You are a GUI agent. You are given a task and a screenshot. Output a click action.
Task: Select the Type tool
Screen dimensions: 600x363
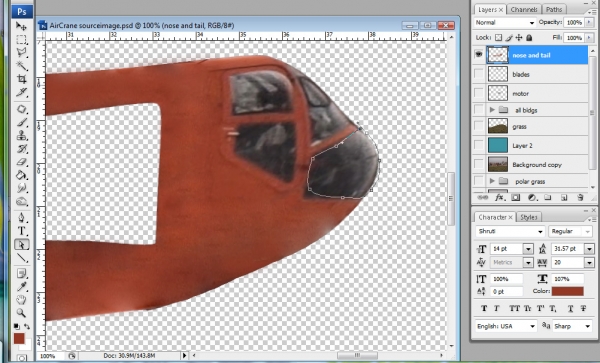tap(21, 231)
